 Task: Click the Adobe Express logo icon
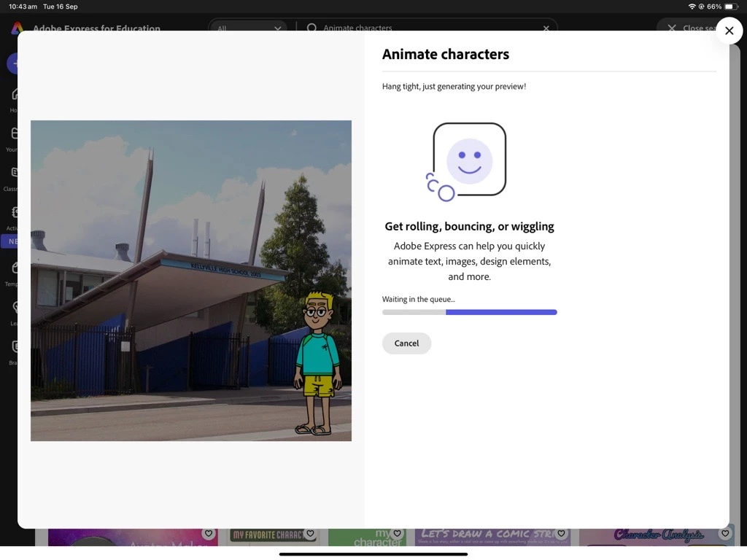tap(18, 28)
